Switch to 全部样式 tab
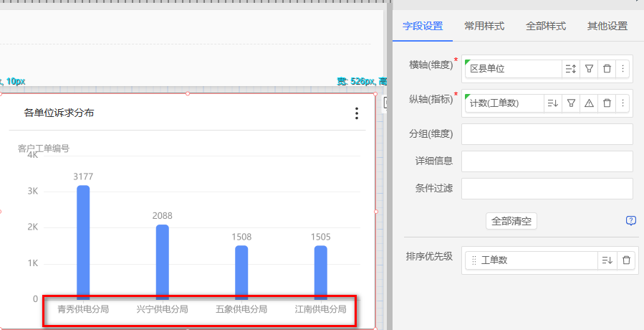Viewport: 644px width, 330px height. point(546,26)
